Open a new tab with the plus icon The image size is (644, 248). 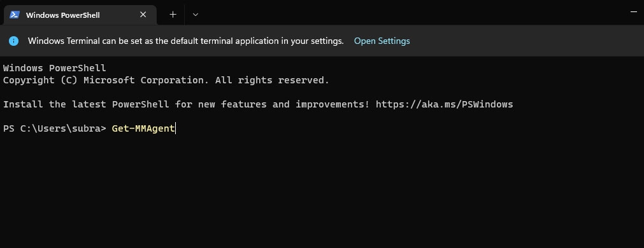tap(173, 15)
